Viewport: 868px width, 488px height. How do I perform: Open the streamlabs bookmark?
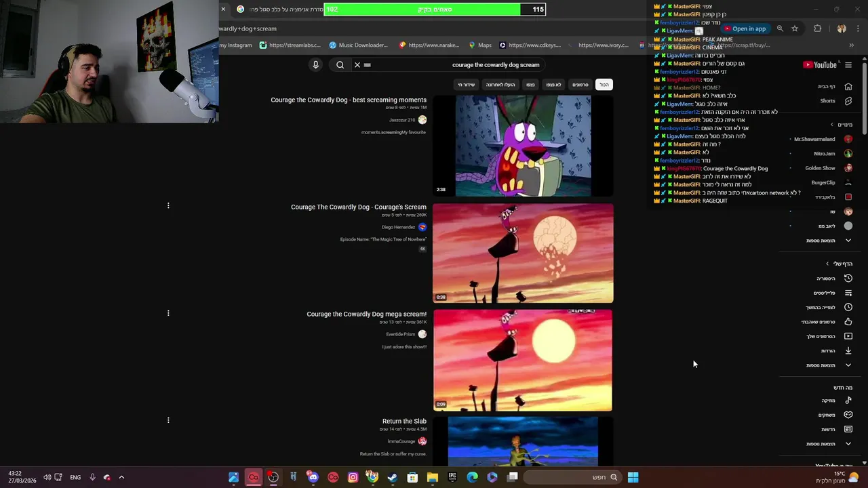coord(290,45)
